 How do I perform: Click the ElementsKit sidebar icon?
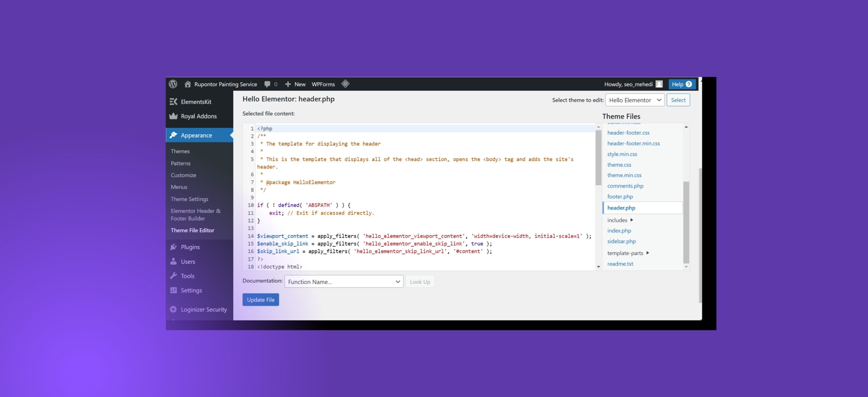pos(173,102)
